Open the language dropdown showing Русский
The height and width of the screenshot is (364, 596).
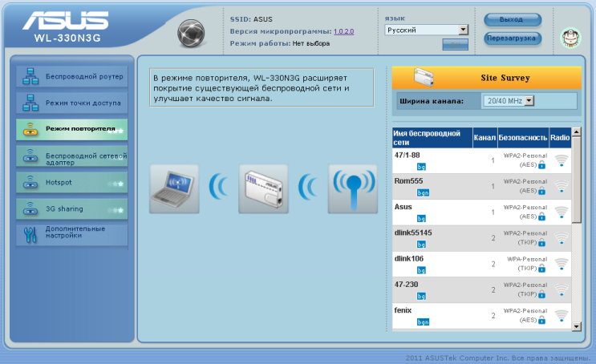pos(426,30)
